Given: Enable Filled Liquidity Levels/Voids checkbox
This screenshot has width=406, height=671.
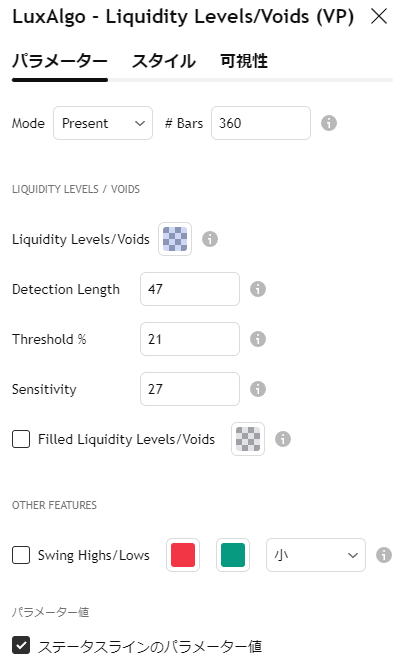Looking at the screenshot, I should [21, 439].
